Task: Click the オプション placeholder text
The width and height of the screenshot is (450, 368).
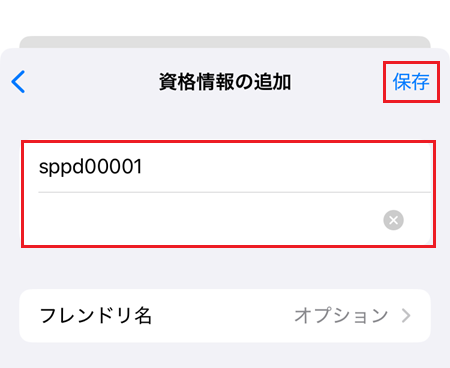Action: tap(341, 315)
